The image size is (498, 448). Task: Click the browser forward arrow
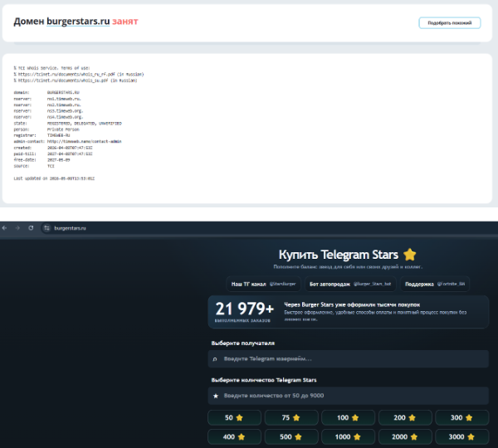tap(17, 228)
